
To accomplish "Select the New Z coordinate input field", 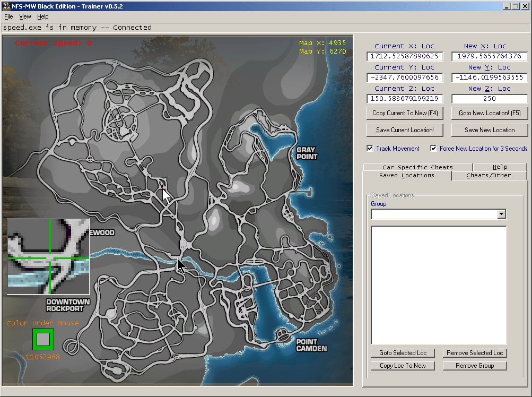I will pos(489,98).
